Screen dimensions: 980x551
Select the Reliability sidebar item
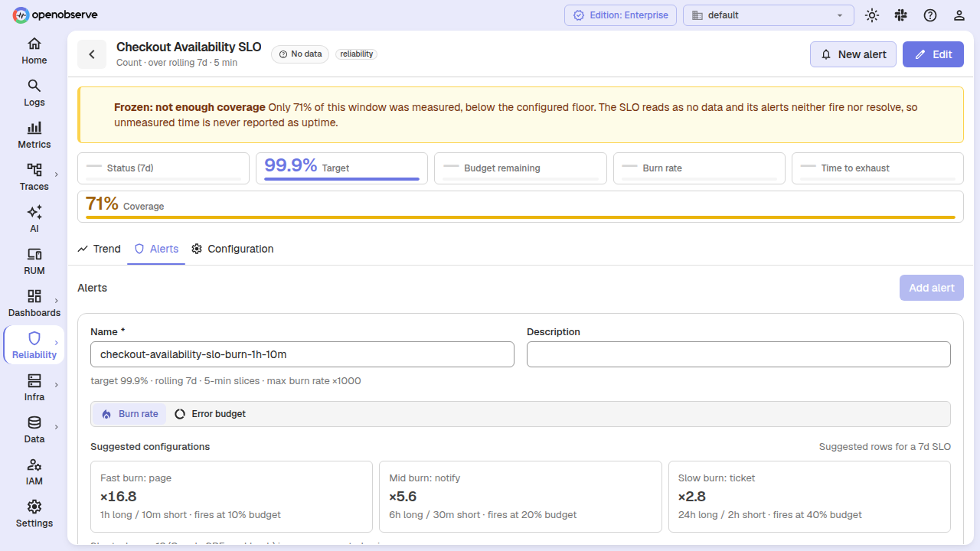pyautogui.click(x=34, y=345)
